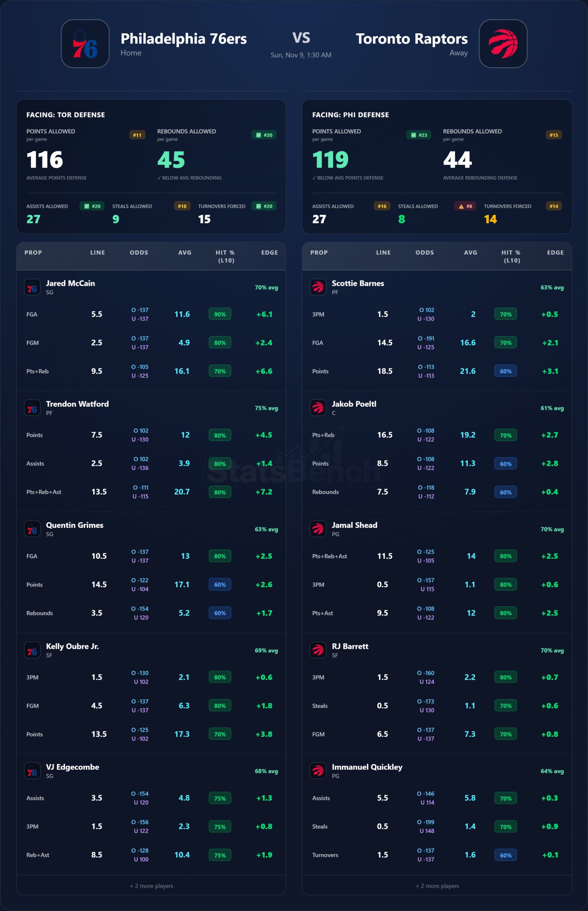This screenshot has height=911, width=588.
Task: Click team icon beside Jared McCain
Action: [32, 287]
